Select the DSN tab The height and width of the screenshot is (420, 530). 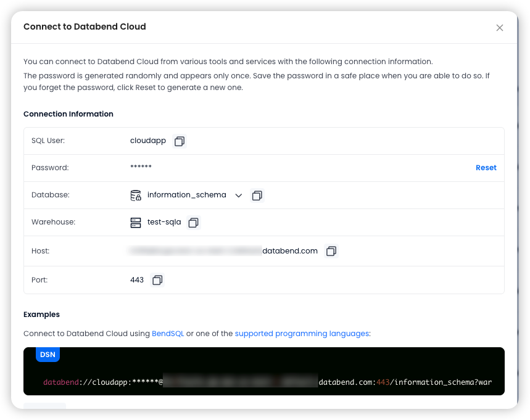click(x=48, y=355)
